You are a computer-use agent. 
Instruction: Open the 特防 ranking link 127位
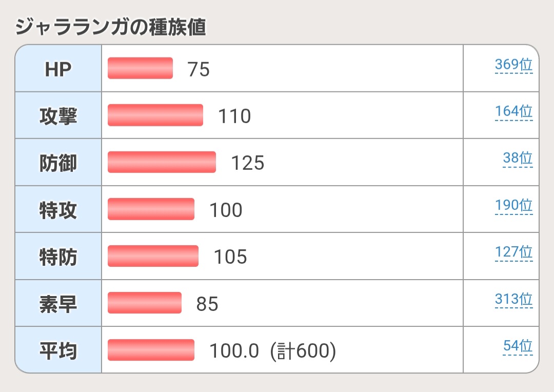tap(513, 252)
